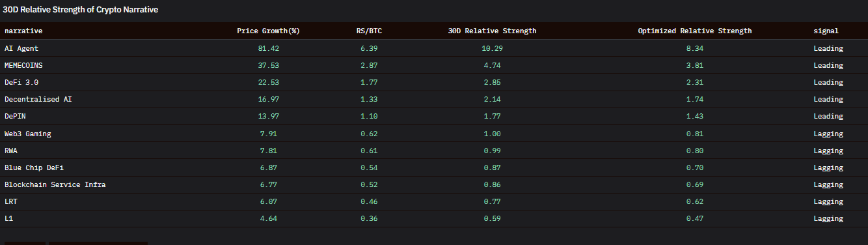This screenshot has width=868, height=245.
Task: Select the Web3 Gaming row
Action: pos(434,134)
